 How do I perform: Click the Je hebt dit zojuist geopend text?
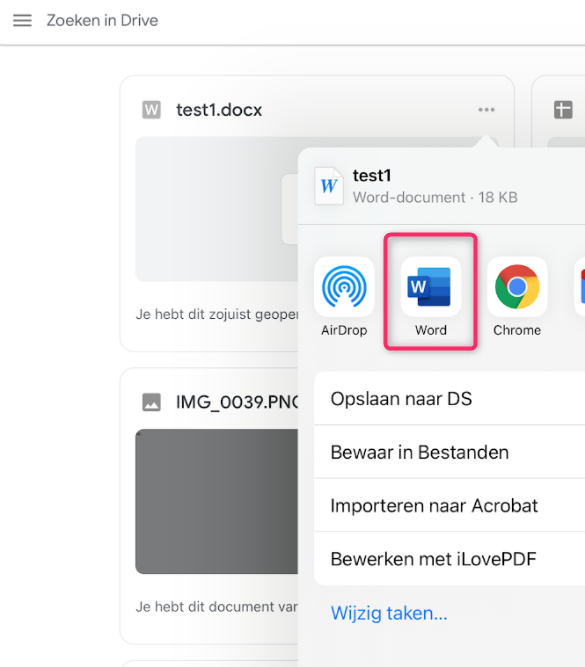[217, 314]
